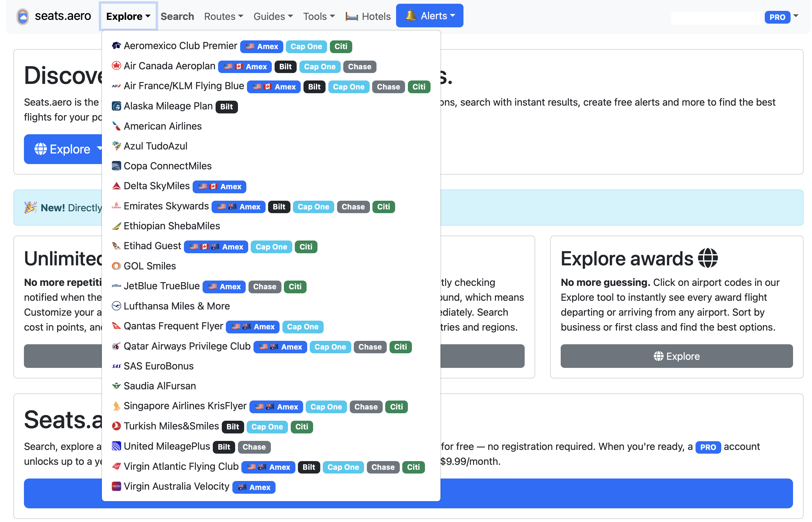Click Bilt badge beside Virgin Atlantic Flying Club

pos(309,467)
